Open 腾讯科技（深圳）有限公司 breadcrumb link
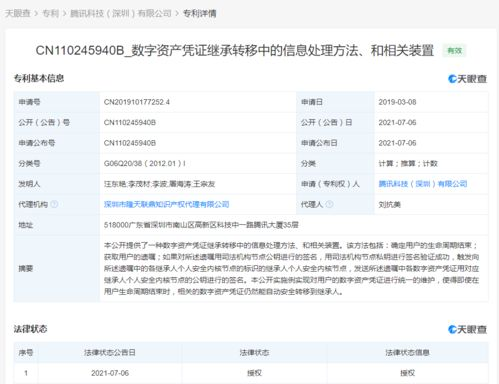This screenshot has width=499, height=384. (x=121, y=13)
